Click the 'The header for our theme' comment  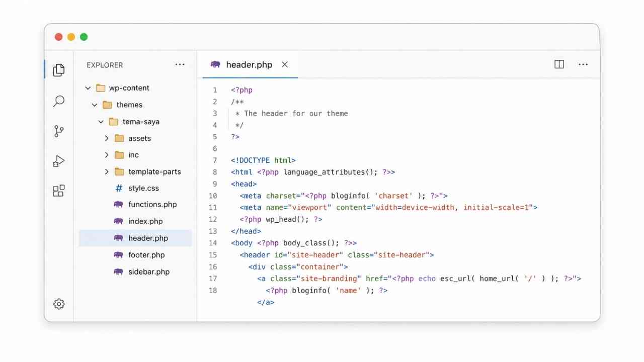[x=296, y=113]
